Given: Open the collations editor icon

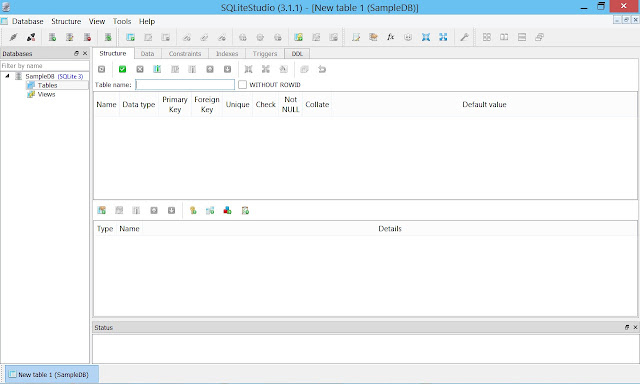Looking at the screenshot, I should pos(408,37).
